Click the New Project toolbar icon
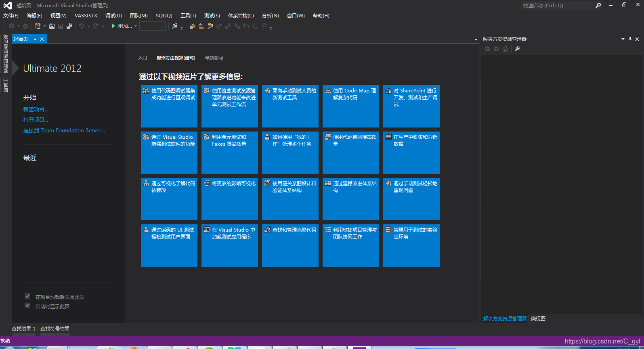644x349 pixels. click(x=38, y=26)
